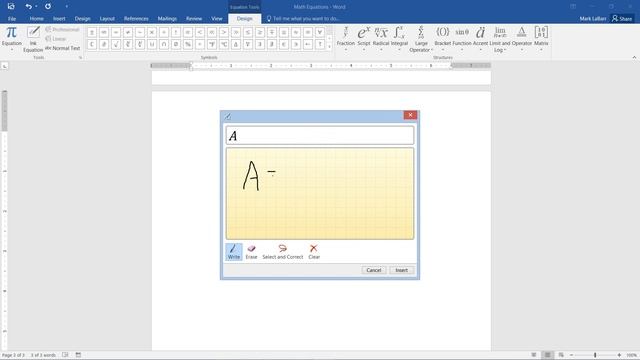Select the Erase tool
Viewport: 640px width, 360px height.
pyautogui.click(x=251, y=252)
